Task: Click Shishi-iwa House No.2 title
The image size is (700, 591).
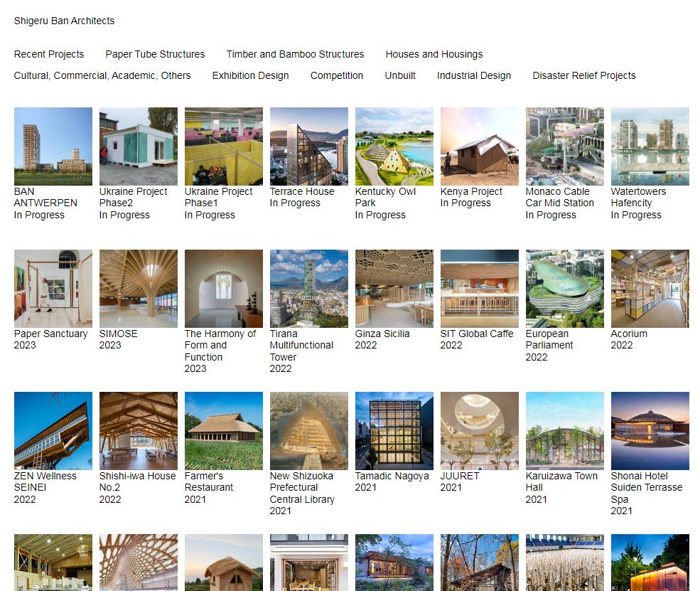Action: click(x=137, y=481)
